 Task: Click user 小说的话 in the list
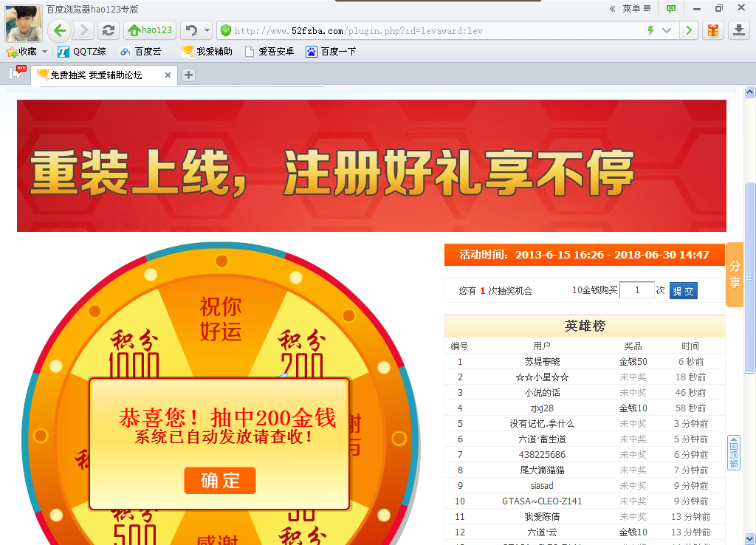point(542,393)
